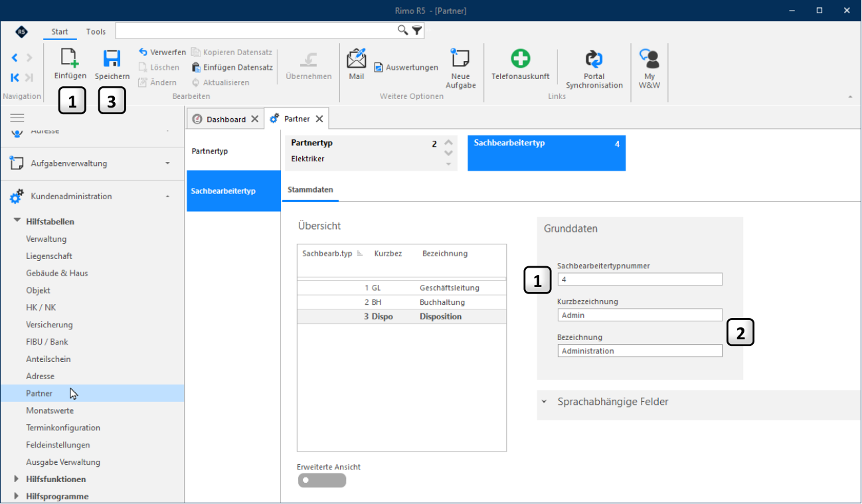862x504 pixels.
Task: Save with the Speichern disk icon
Action: 112,58
